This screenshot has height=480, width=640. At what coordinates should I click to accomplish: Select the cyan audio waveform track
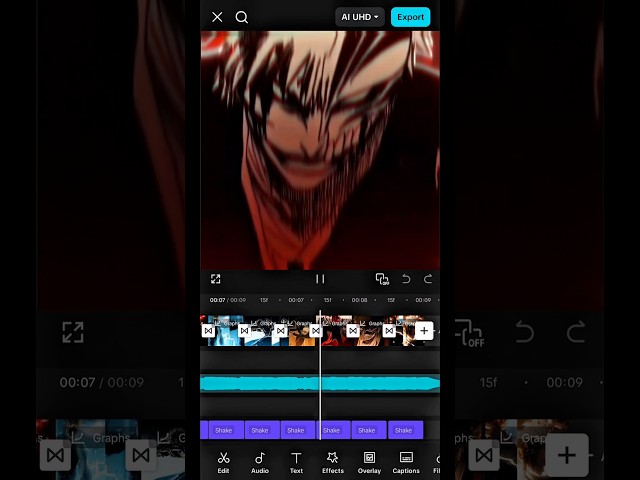pos(320,384)
